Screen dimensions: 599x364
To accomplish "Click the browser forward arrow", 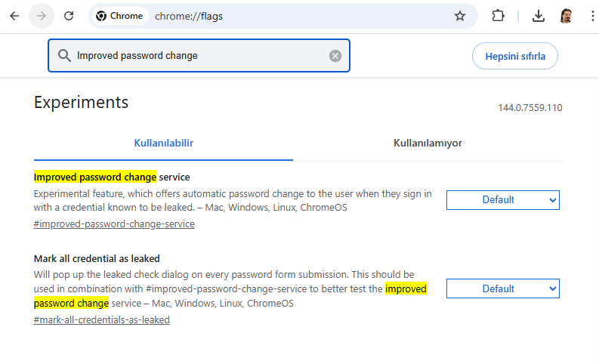I will [x=42, y=16].
